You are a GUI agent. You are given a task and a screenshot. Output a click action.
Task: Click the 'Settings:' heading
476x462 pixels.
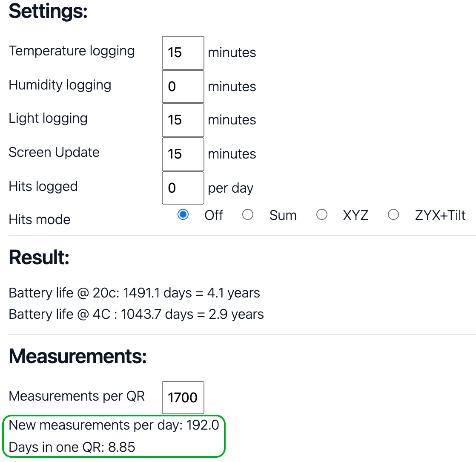pos(48,12)
